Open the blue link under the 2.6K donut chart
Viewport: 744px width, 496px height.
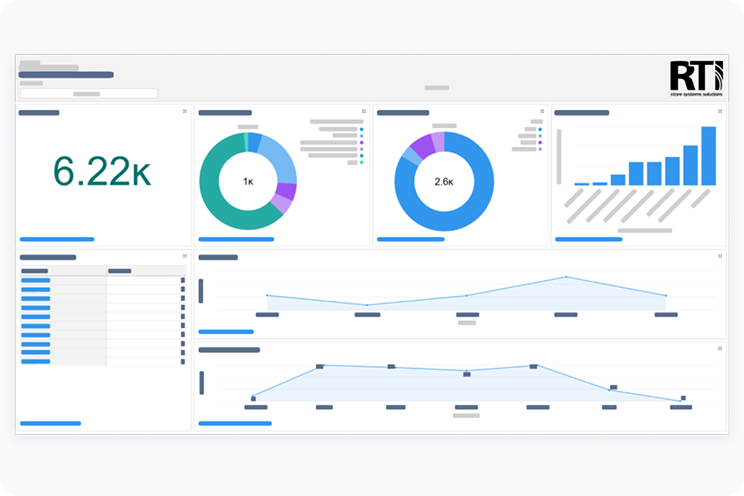(410, 239)
